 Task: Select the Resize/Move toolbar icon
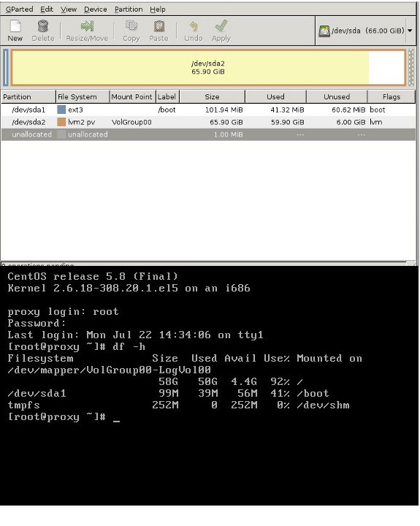click(87, 26)
